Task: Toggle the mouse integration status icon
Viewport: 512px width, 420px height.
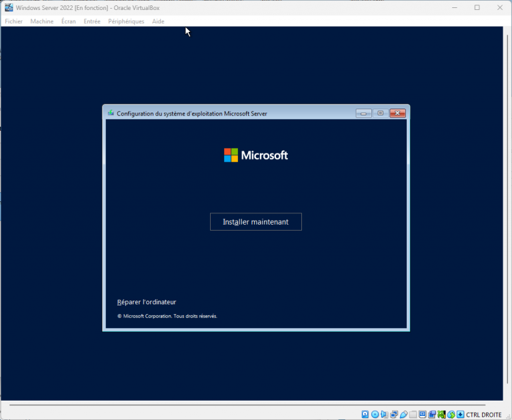Action: 451,414
